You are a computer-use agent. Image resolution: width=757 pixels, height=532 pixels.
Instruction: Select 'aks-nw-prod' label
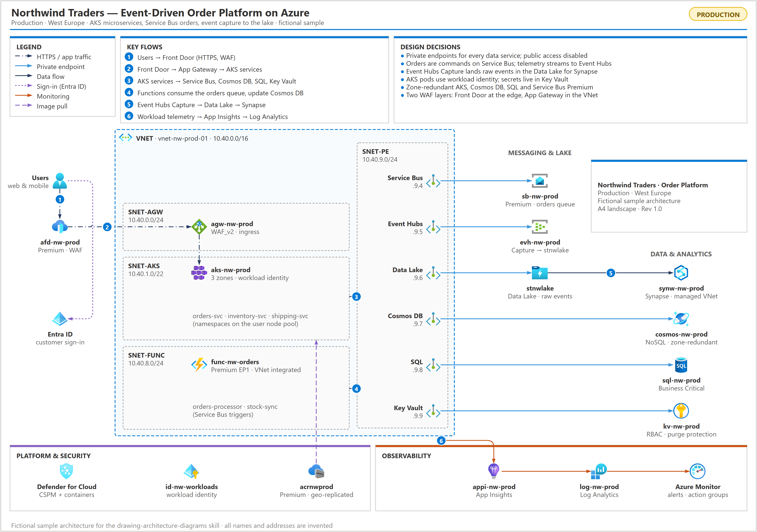(231, 270)
